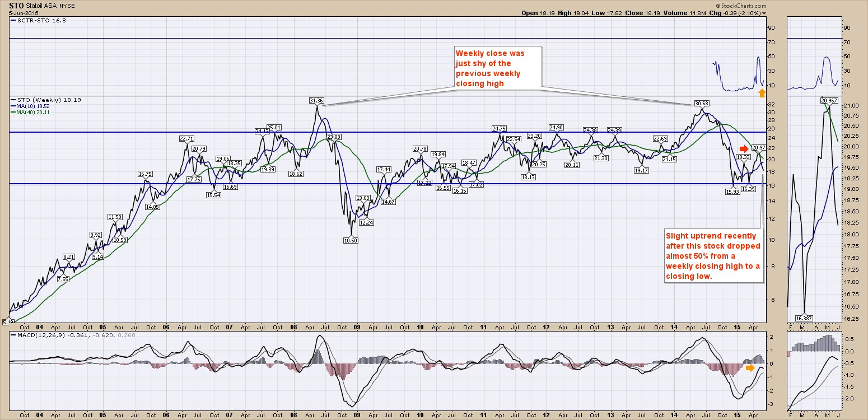Click the 14.67 price label
The width and height of the screenshot is (868, 420).
tap(389, 202)
